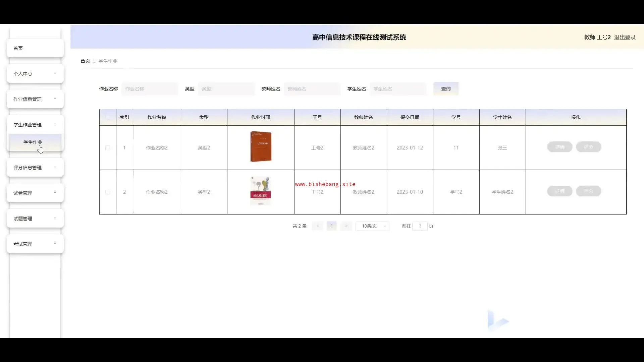Focus the 作业名称 search input field

[150, 89]
